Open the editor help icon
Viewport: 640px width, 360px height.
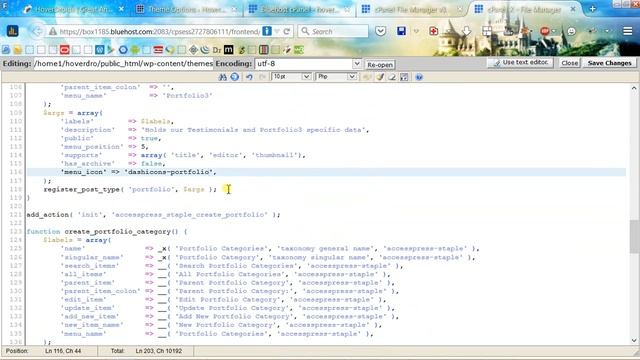click(x=419, y=77)
